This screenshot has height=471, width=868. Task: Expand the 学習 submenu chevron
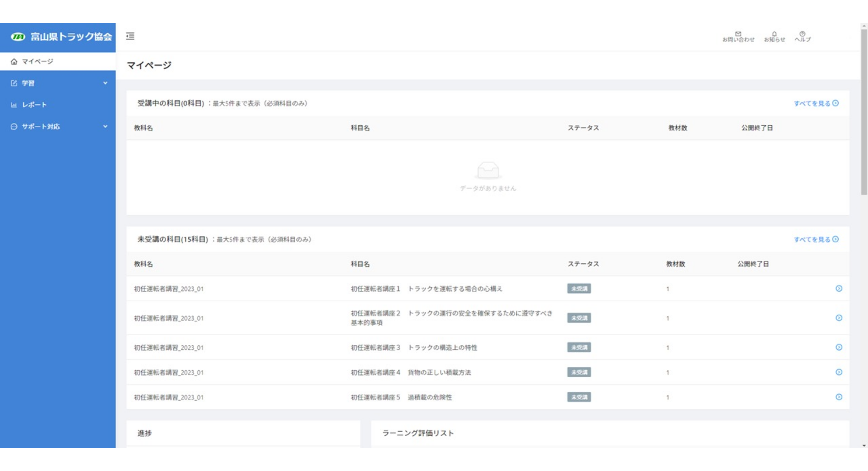[105, 83]
